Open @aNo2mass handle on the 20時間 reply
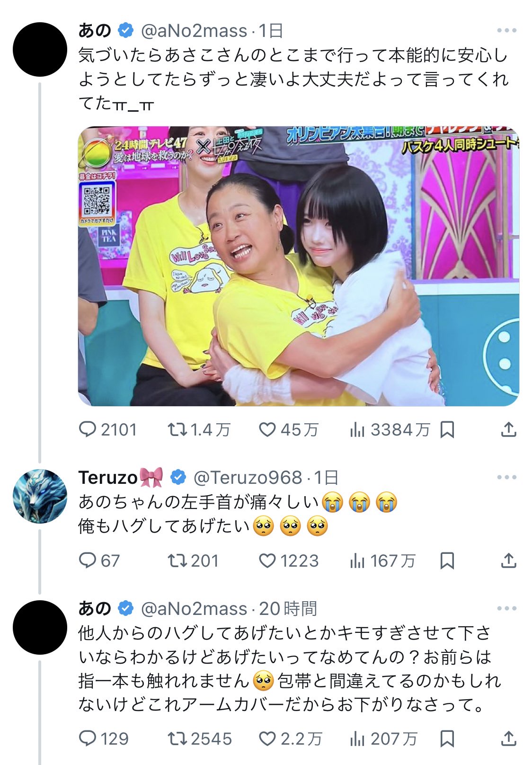532x765 pixels. click(195, 609)
